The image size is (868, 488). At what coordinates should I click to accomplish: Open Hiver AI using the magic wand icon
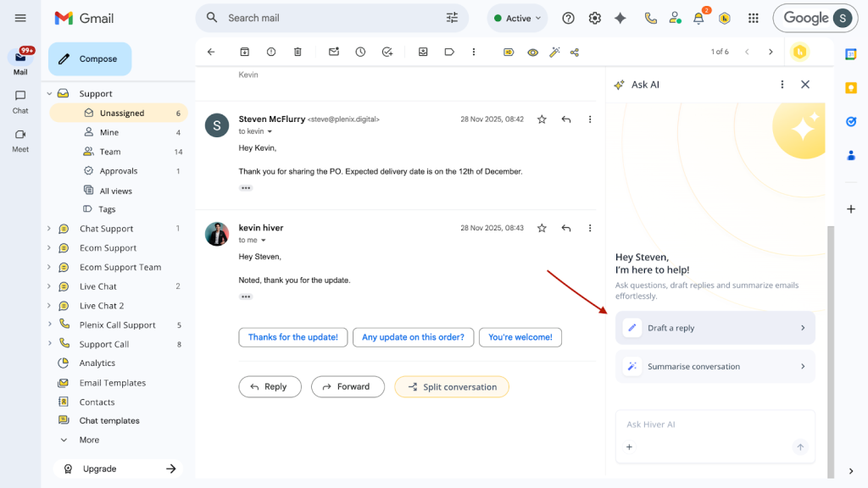click(x=554, y=52)
